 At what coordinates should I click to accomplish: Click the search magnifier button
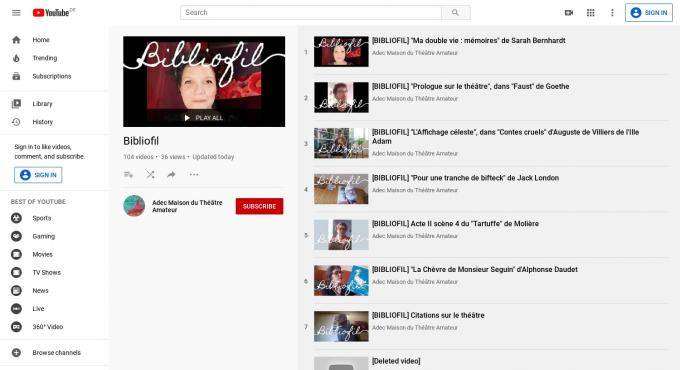[455, 13]
